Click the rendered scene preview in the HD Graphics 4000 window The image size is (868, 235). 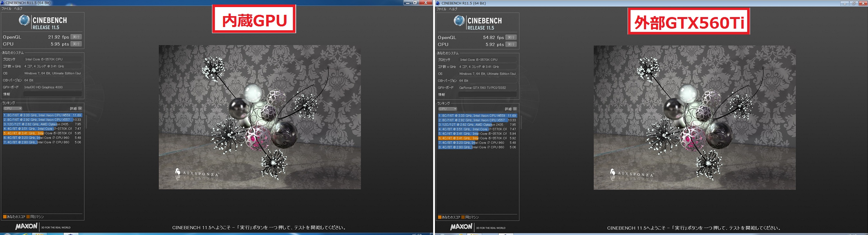pos(260,117)
